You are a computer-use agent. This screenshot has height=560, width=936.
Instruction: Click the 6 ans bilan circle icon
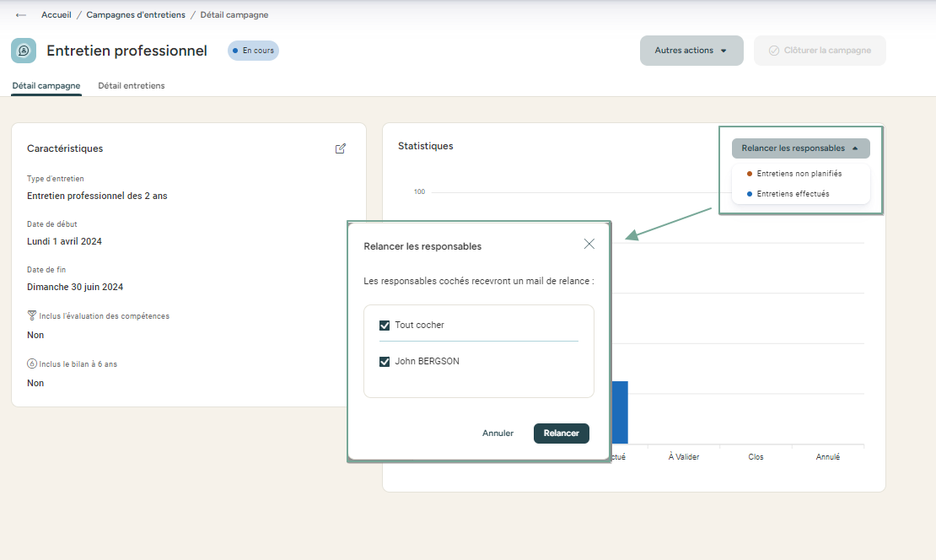click(32, 363)
